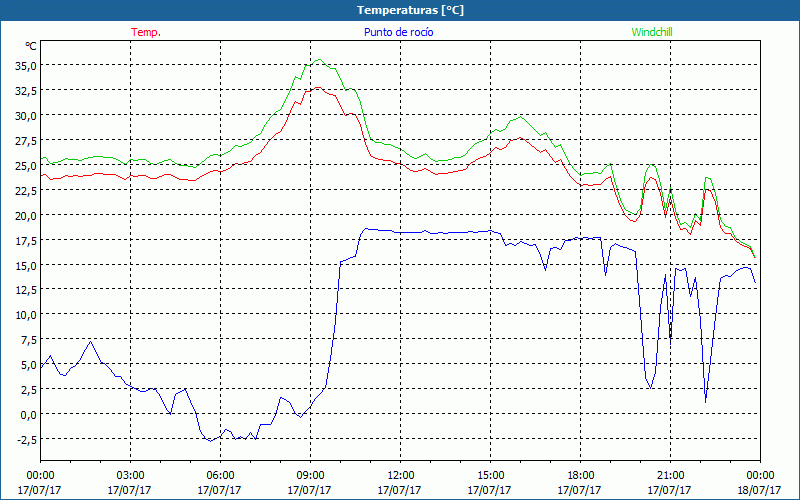Select the blue 'Punto de rocío' legend label

click(x=398, y=32)
